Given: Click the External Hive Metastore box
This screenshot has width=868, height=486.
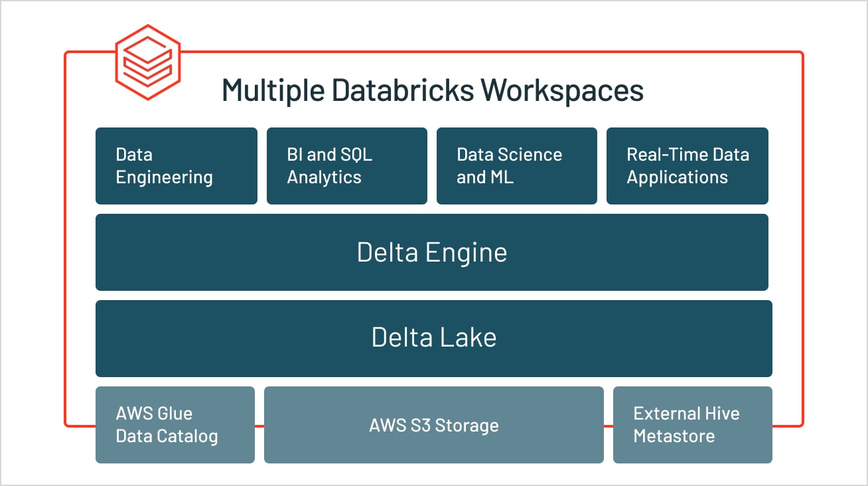Looking at the screenshot, I should click(693, 425).
